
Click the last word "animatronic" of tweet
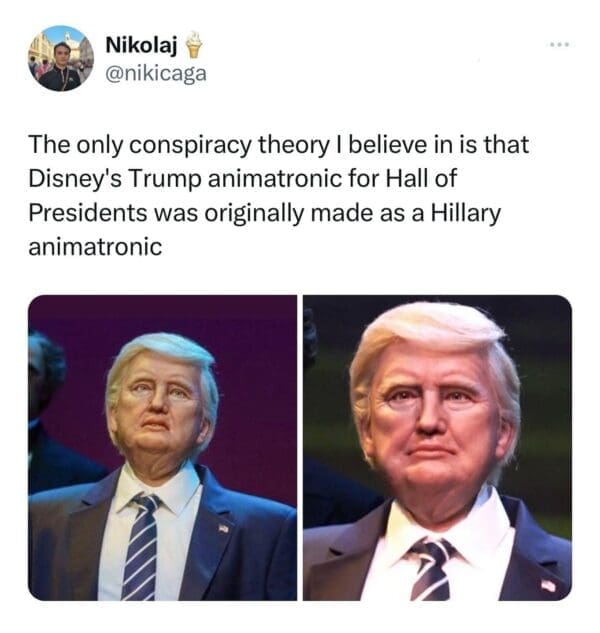click(95, 247)
